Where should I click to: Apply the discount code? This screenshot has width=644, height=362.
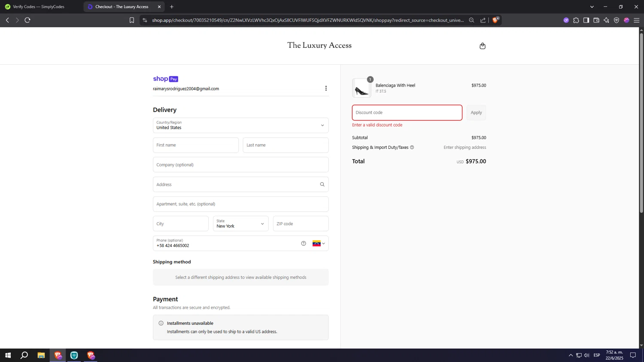pos(476,112)
